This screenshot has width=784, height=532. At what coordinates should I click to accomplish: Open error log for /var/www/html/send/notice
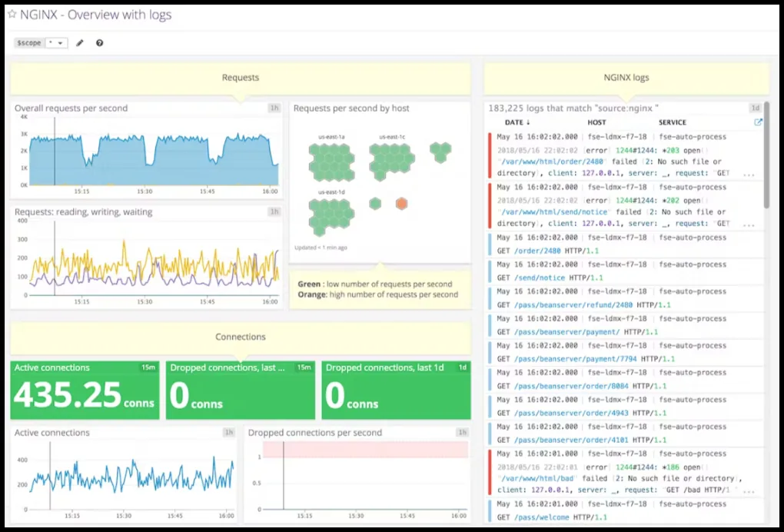click(x=626, y=205)
